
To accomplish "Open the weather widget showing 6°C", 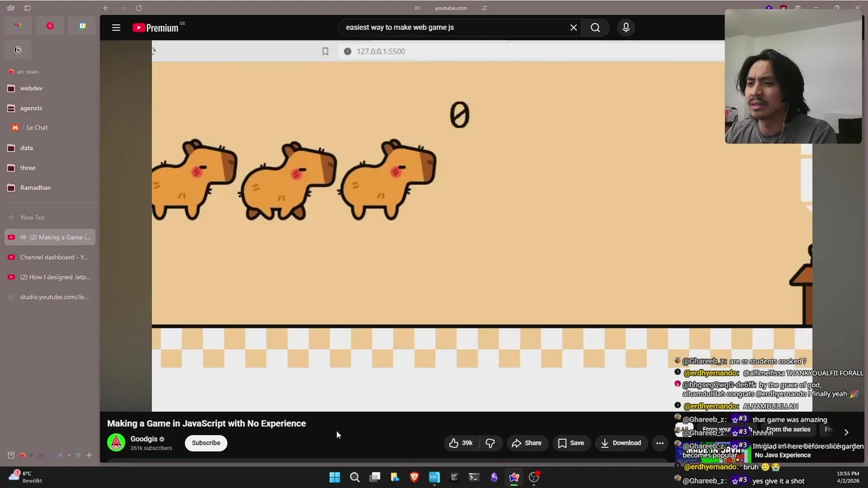I will click(26, 477).
